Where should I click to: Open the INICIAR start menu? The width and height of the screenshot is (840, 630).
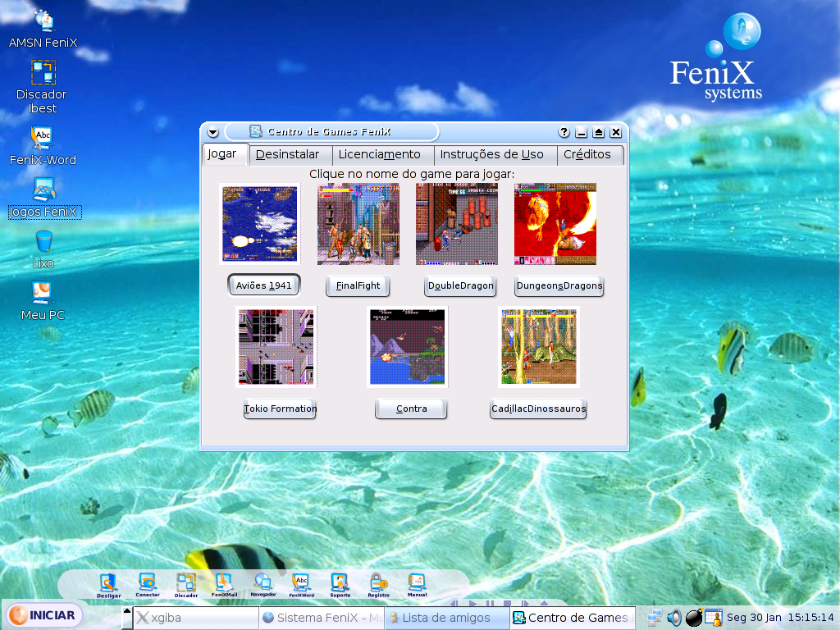click(x=43, y=615)
